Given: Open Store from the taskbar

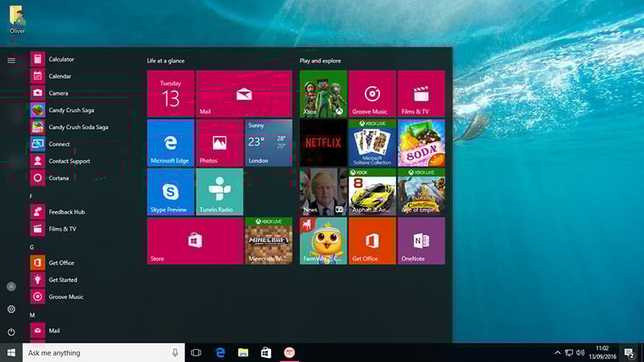Looking at the screenshot, I should click(x=266, y=352).
